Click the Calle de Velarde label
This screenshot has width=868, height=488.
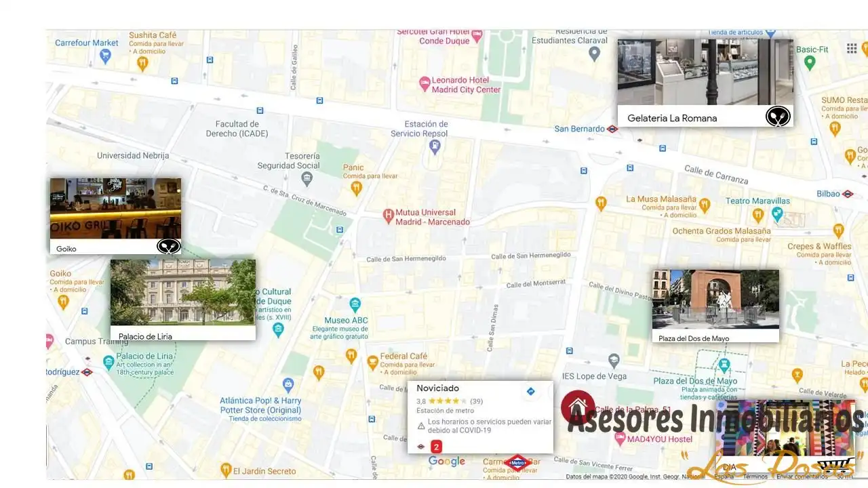821,392
